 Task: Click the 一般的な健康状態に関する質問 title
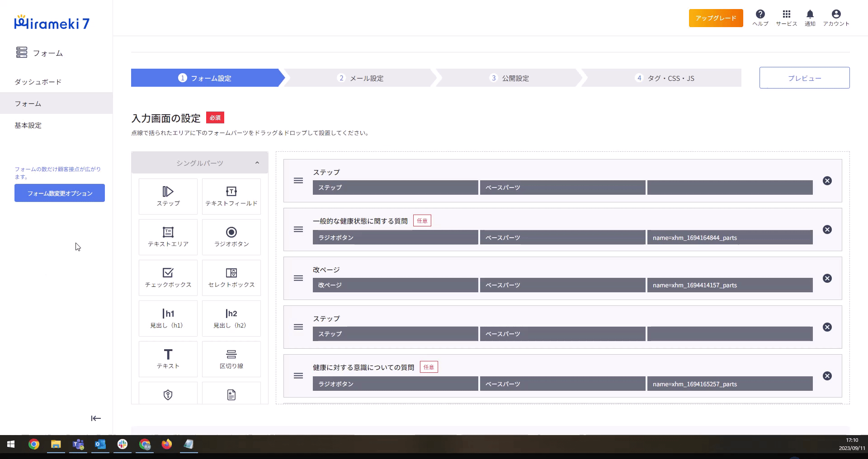click(360, 221)
